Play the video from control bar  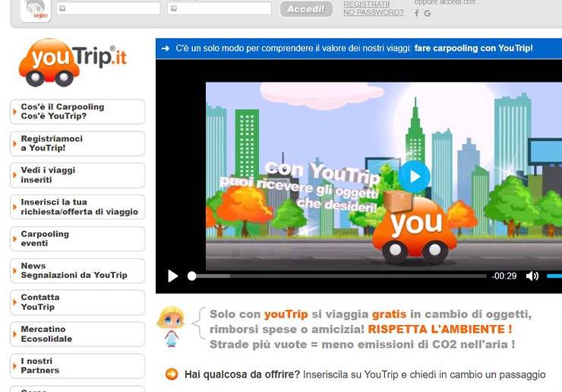[172, 276]
